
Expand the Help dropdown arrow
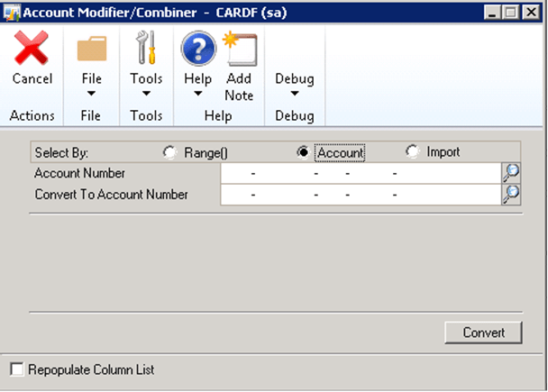point(196,95)
